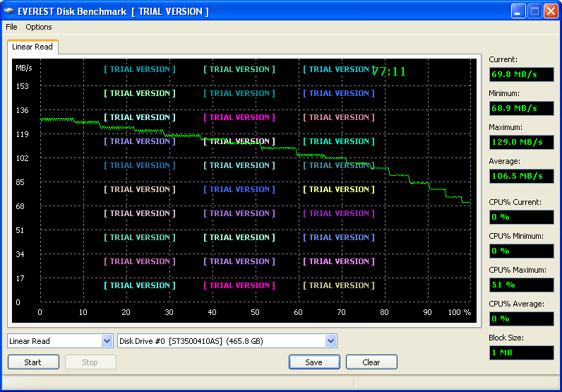The height and width of the screenshot is (392, 562).
Task: Minimize the EVEREST Disk Benchmark window
Action: coord(519,11)
